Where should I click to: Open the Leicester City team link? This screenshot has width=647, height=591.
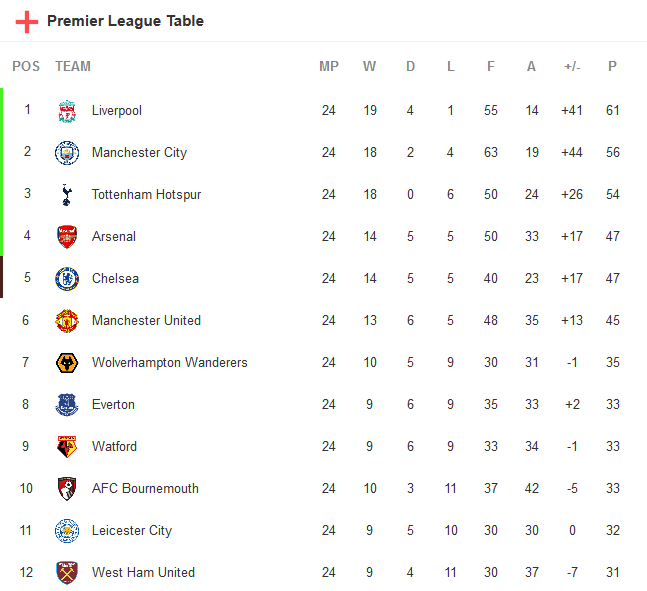131,531
